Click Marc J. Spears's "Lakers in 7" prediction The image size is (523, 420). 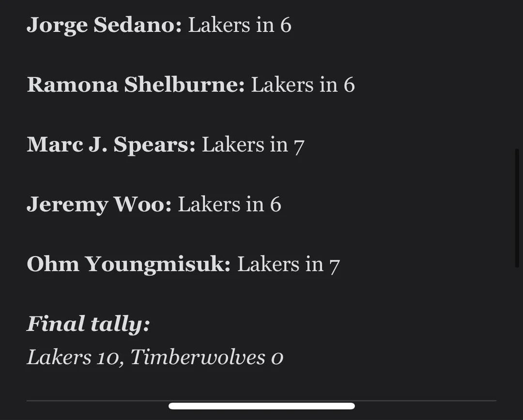253,145
